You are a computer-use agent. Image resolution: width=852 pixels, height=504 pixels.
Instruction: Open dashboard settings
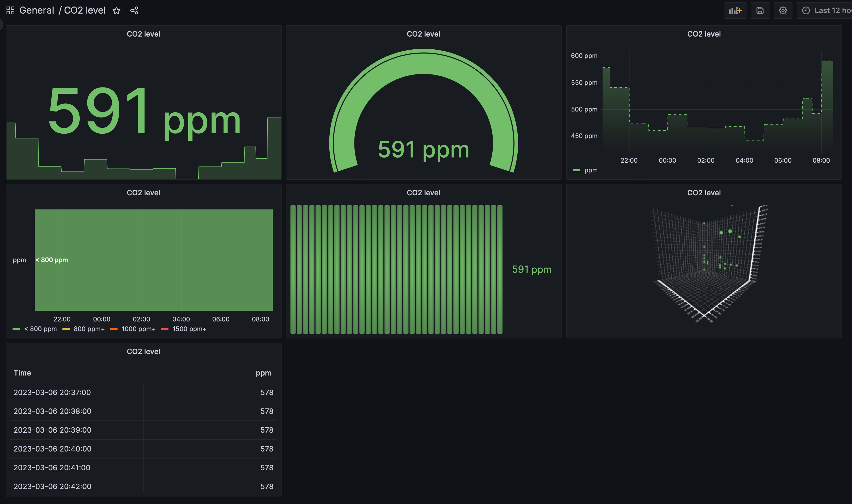pyautogui.click(x=783, y=10)
